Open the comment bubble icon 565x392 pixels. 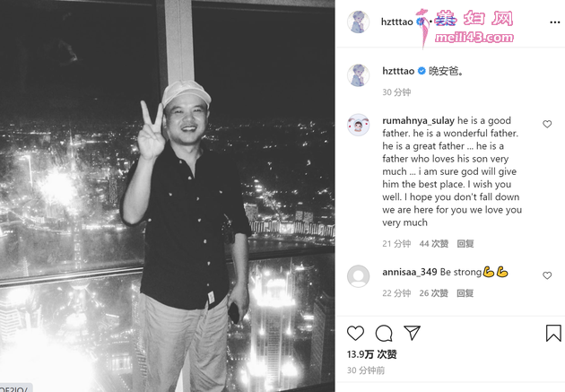coord(384,333)
